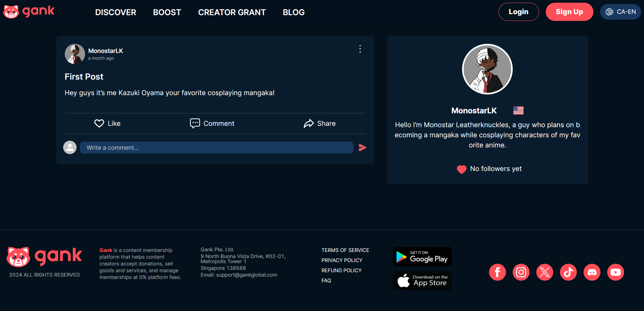The height and width of the screenshot is (311, 644).
Task: Click the large MonostarLK profile picture
Action: [x=487, y=69]
